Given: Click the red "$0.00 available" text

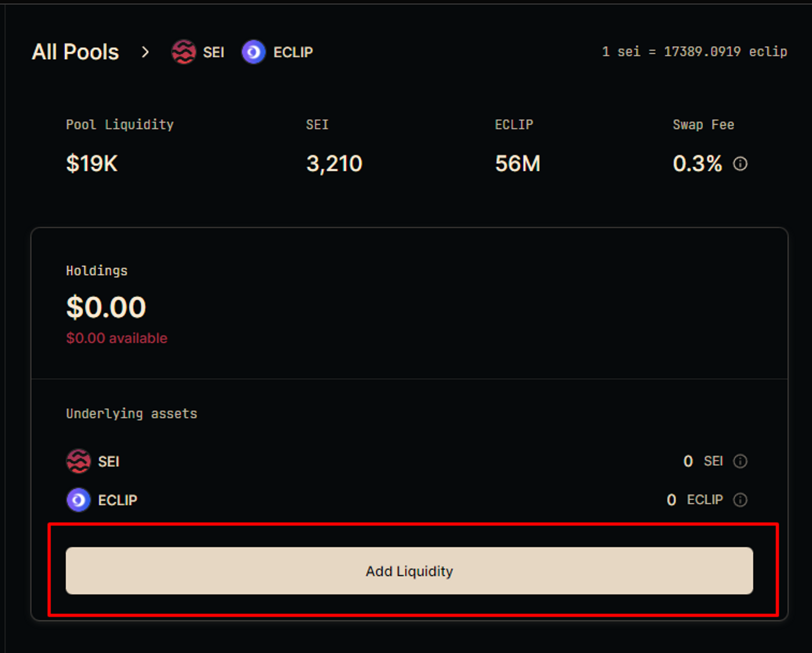Looking at the screenshot, I should (117, 338).
